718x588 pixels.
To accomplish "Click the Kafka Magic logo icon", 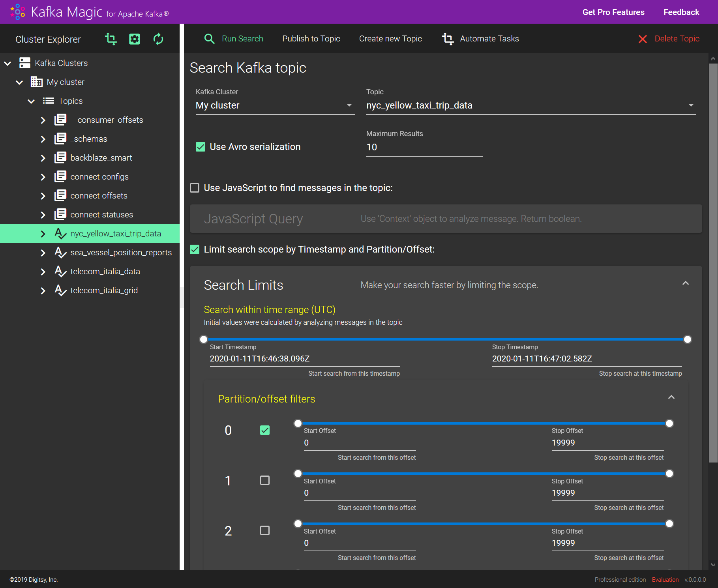I will click(18, 12).
